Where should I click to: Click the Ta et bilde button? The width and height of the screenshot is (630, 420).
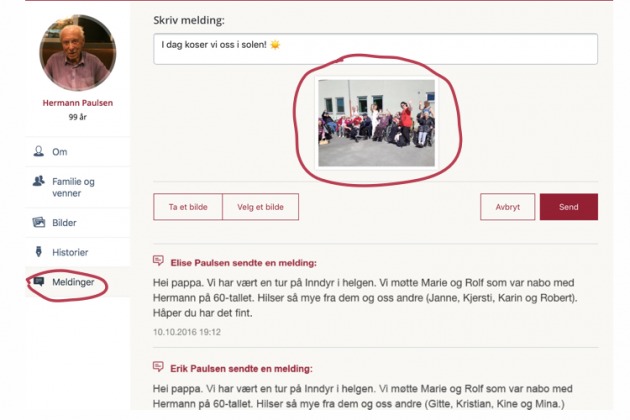pos(188,207)
